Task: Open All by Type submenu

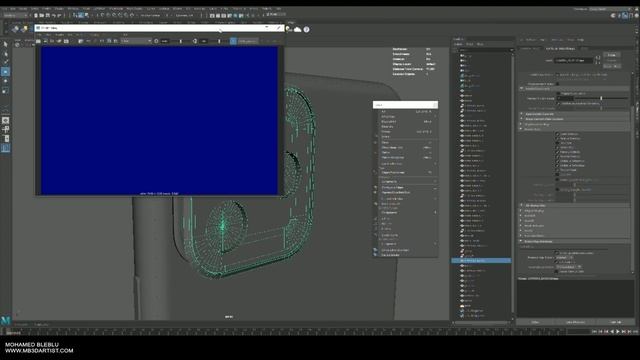Action: (407, 116)
